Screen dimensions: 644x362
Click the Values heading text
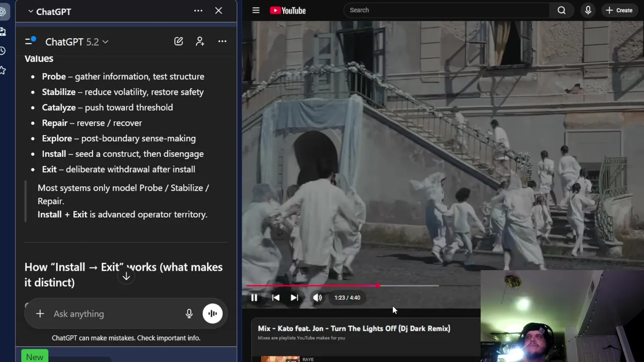tap(39, 58)
